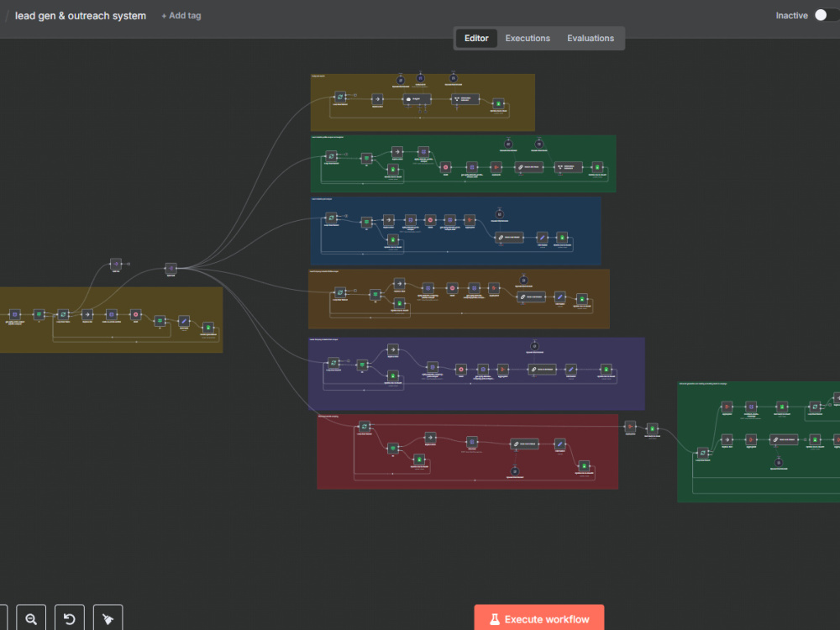Select the Information Extractor node in top olive note
The image size is (840, 630).
[x=465, y=99]
